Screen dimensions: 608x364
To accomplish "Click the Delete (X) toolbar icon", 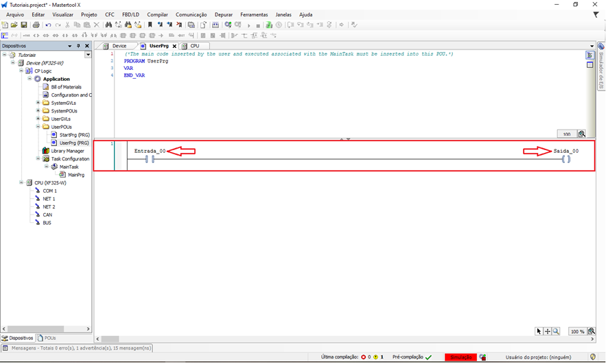I will tap(97, 25).
